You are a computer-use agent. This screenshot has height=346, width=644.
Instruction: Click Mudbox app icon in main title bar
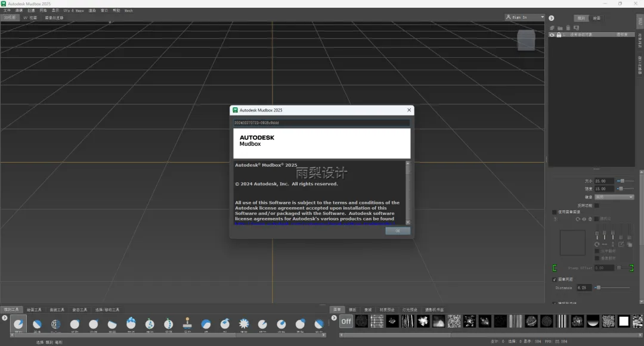click(x=4, y=4)
